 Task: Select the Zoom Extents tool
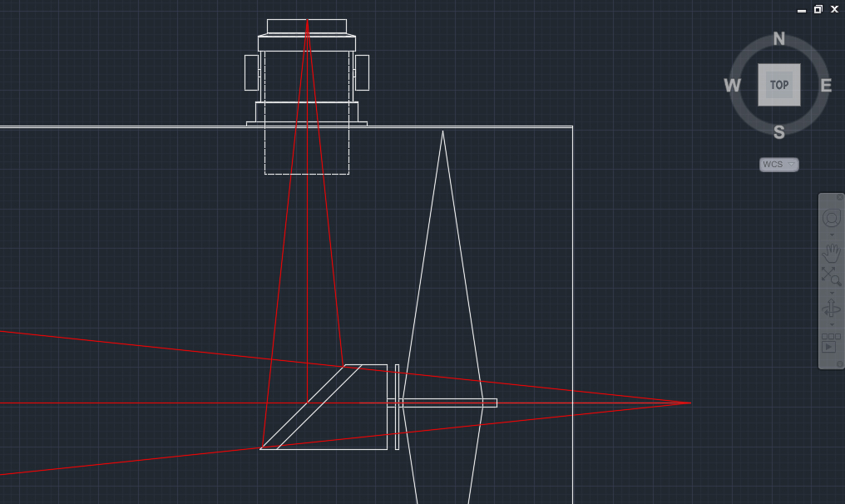tap(831, 276)
